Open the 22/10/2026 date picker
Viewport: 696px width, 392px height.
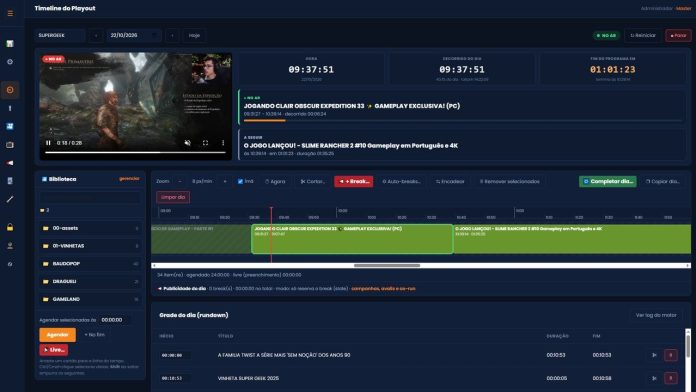click(x=134, y=35)
